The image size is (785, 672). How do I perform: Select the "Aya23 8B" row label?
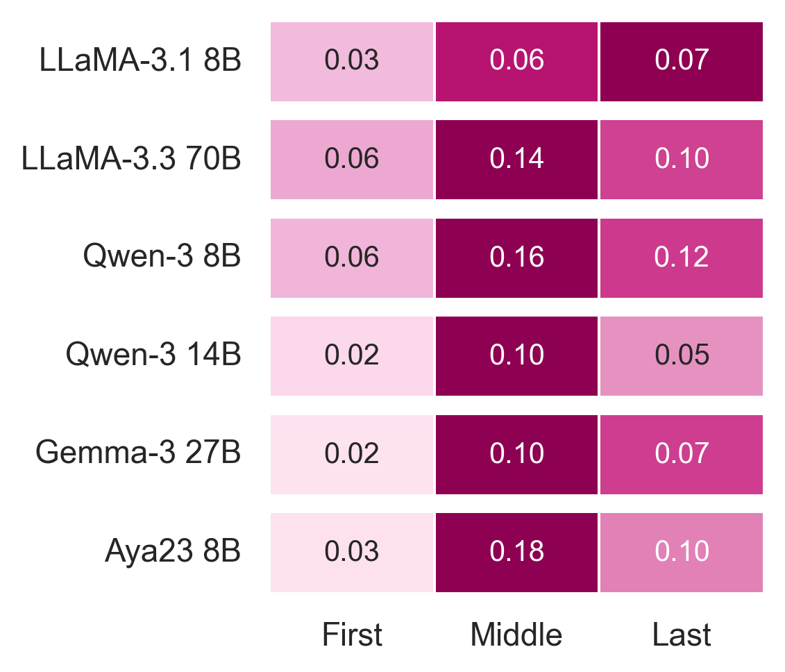(x=173, y=552)
